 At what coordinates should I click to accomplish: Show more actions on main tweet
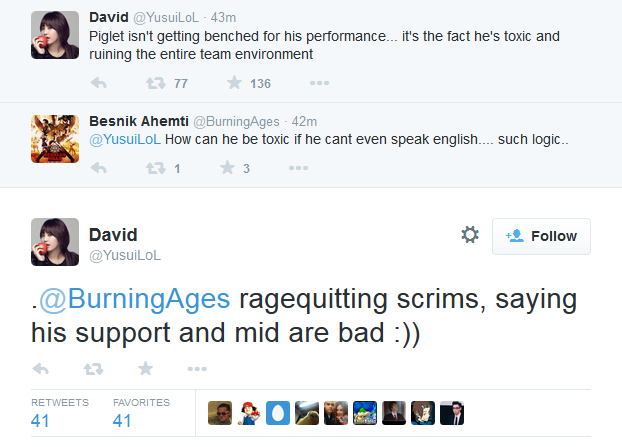[197, 369]
